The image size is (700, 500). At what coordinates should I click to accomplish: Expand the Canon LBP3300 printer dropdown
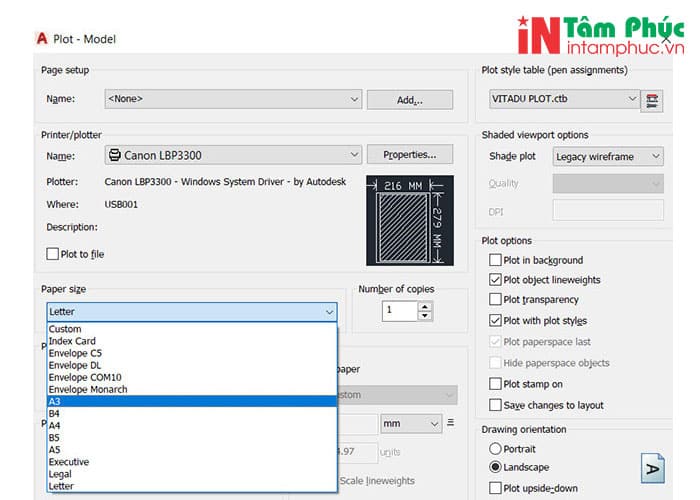pyautogui.click(x=233, y=155)
